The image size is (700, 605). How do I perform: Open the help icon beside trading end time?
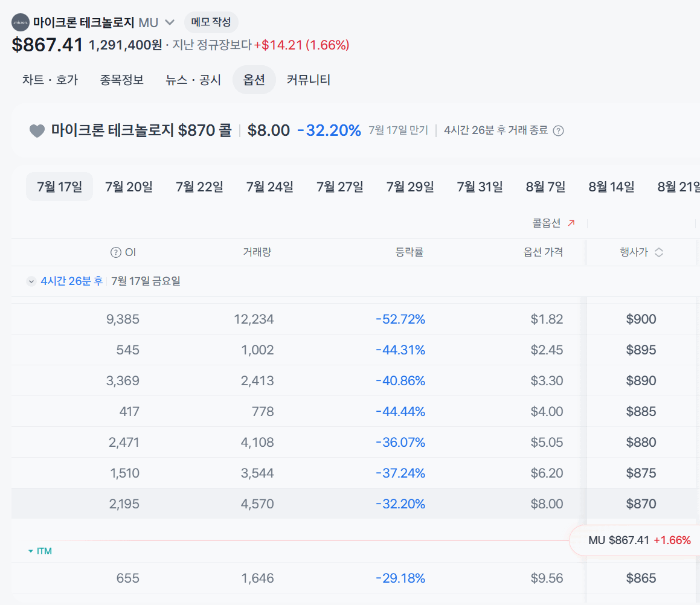pos(558,131)
